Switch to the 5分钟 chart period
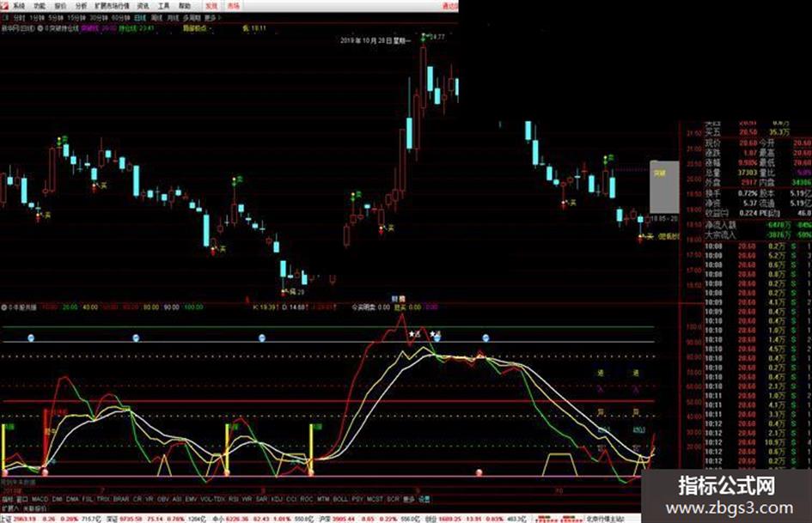 click(x=56, y=18)
